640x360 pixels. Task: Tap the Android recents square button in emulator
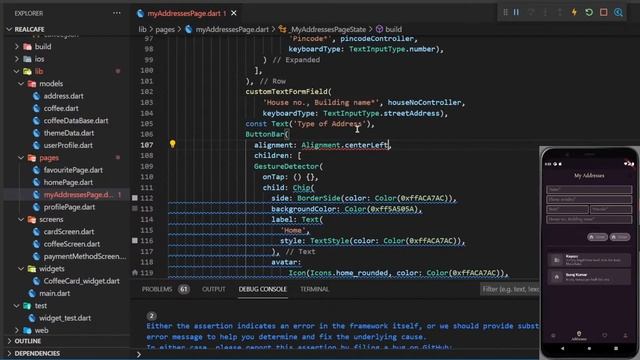point(616,349)
